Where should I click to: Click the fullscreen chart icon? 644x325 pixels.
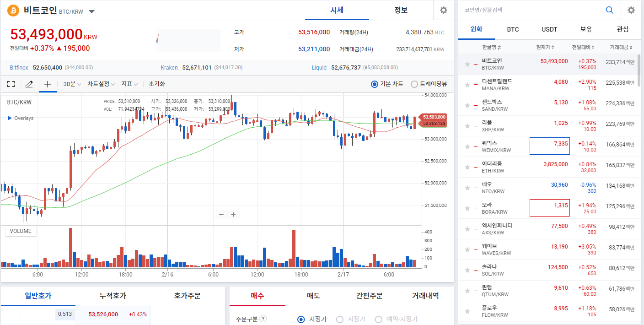coord(11,84)
